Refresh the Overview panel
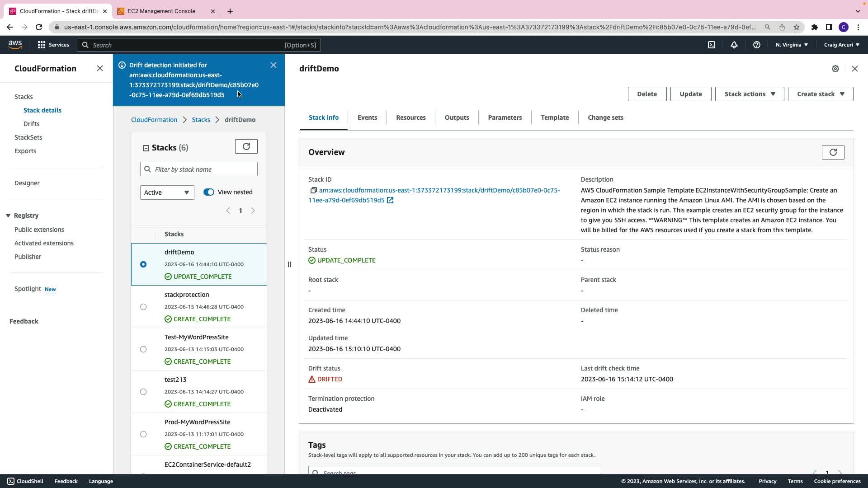Screen dimensions: 868x488 coord(833,152)
